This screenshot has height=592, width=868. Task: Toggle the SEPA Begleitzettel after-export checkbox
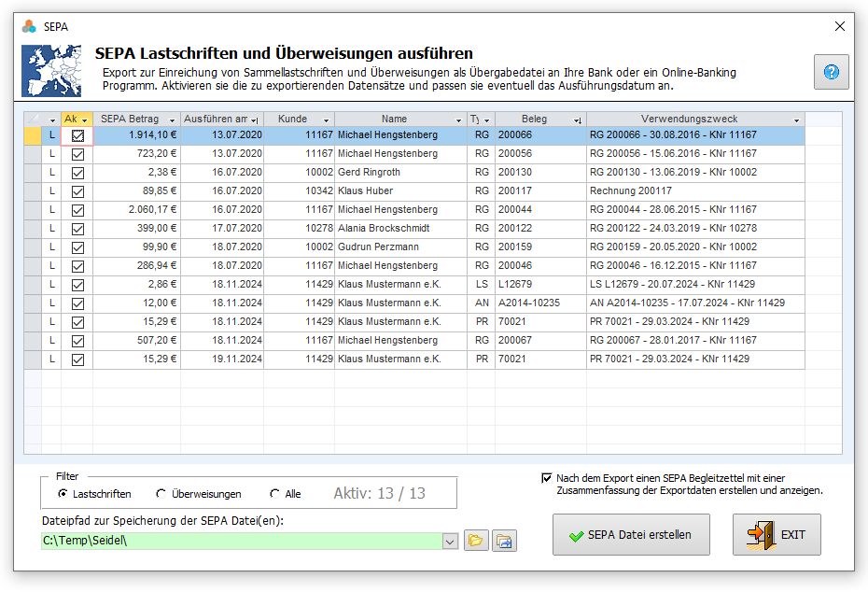click(x=546, y=478)
